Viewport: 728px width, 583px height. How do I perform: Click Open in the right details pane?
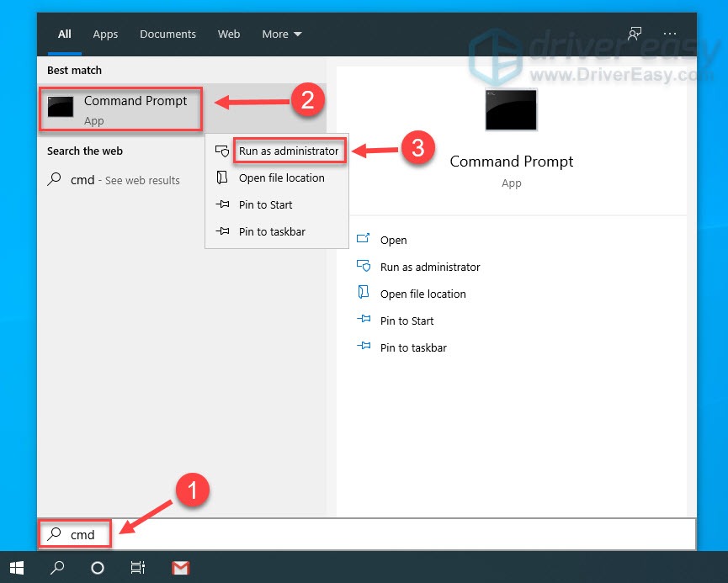pos(393,240)
